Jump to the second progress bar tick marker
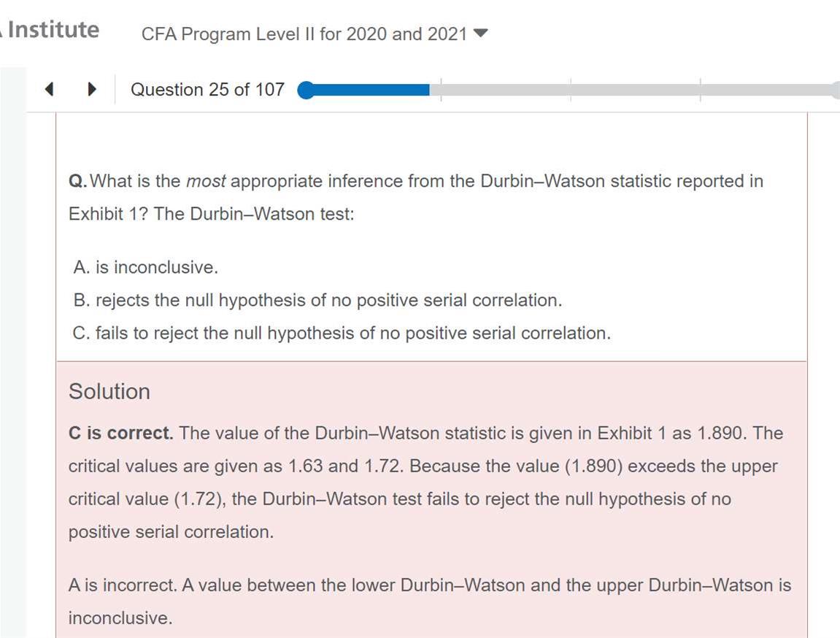 click(x=571, y=90)
